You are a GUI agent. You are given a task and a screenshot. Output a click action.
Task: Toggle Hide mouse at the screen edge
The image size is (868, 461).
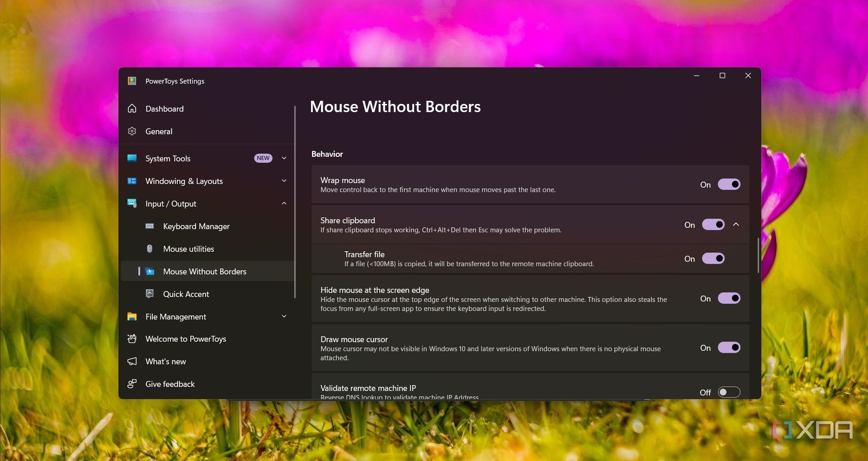click(729, 298)
